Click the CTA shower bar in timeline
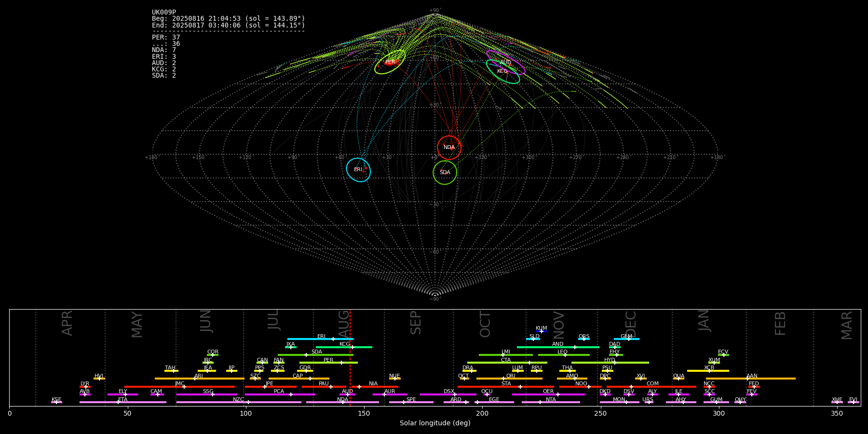The image size is (868, 434). 507,363
